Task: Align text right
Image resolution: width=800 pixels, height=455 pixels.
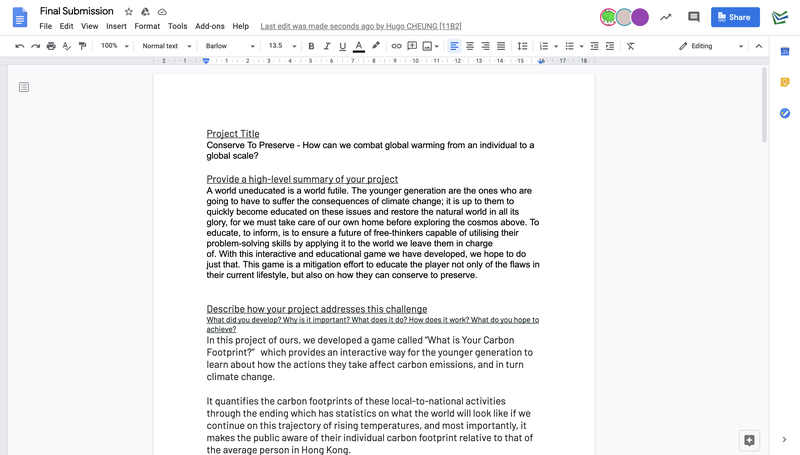Action: coord(486,46)
